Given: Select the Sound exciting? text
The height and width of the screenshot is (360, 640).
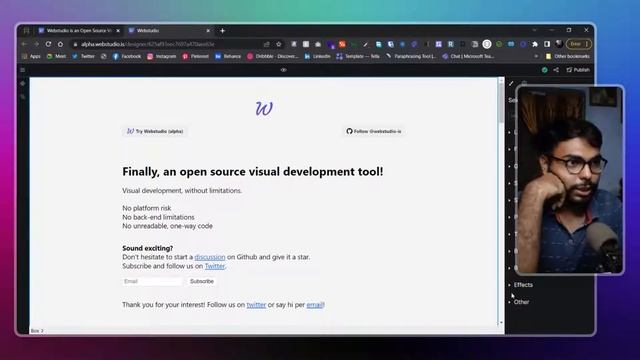Looking at the screenshot, I should tap(148, 248).
